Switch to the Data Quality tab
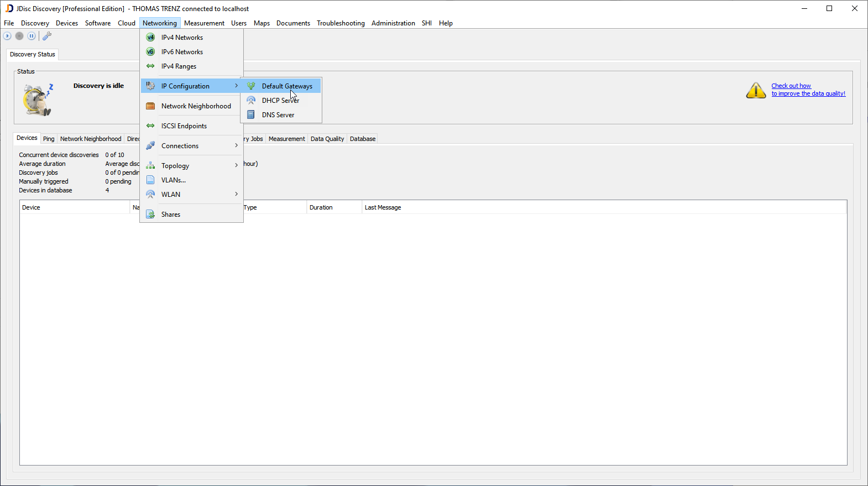Screen dimensions: 868x486 click(327, 139)
